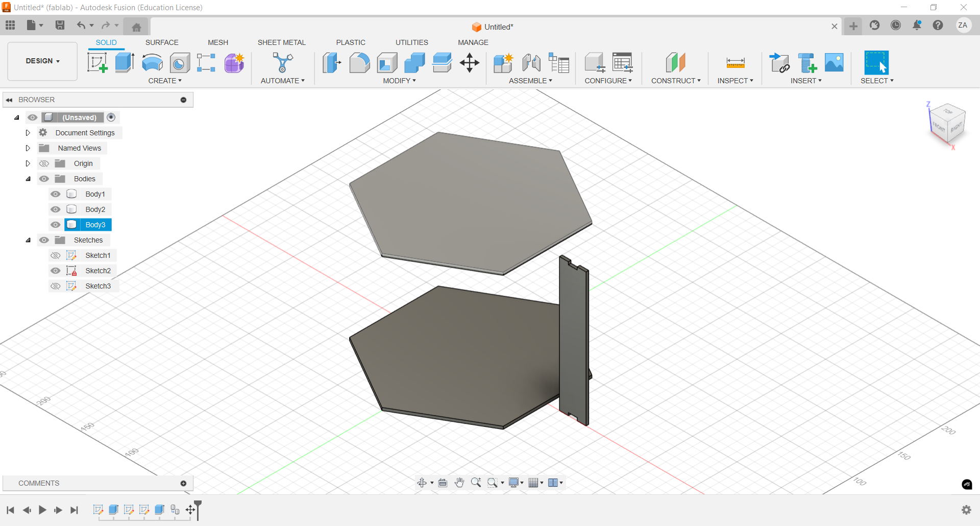Image resolution: width=980 pixels, height=526 pixels.
Task: Select the Insert Canvas image icon
Action: 834,63
